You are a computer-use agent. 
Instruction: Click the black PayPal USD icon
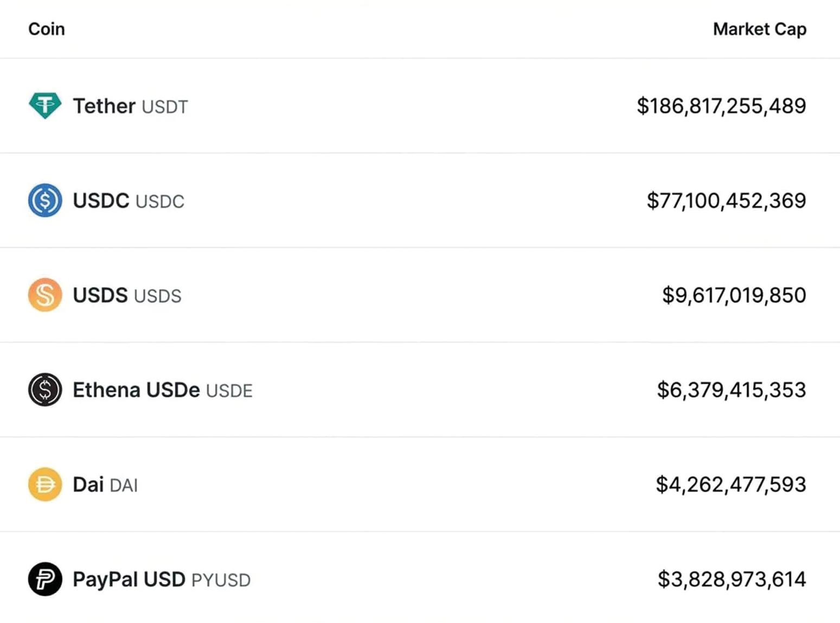click(x=45, y=579)
